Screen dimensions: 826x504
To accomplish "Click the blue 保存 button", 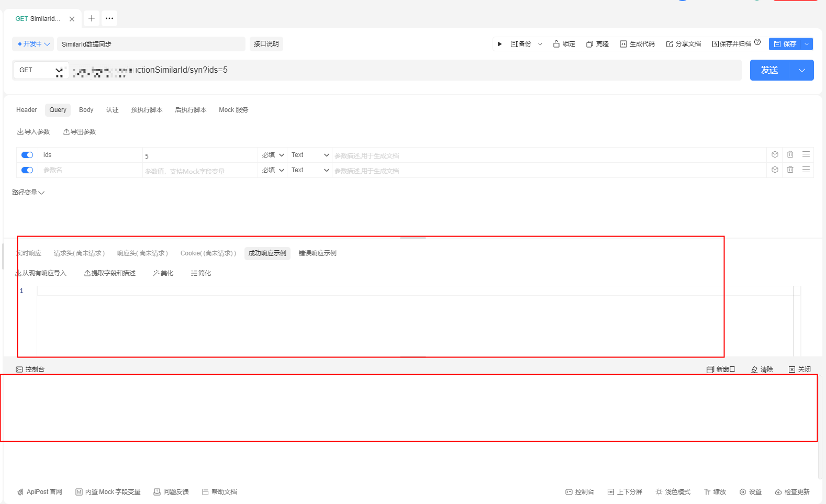I will click(x=785, y=44).
